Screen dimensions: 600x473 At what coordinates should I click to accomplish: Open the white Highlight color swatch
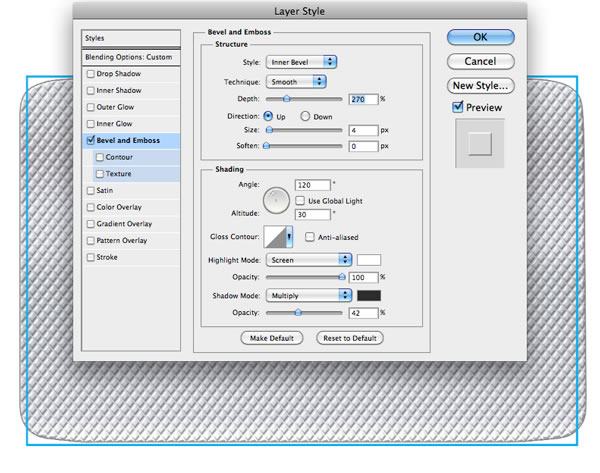[x=369, y=260]
